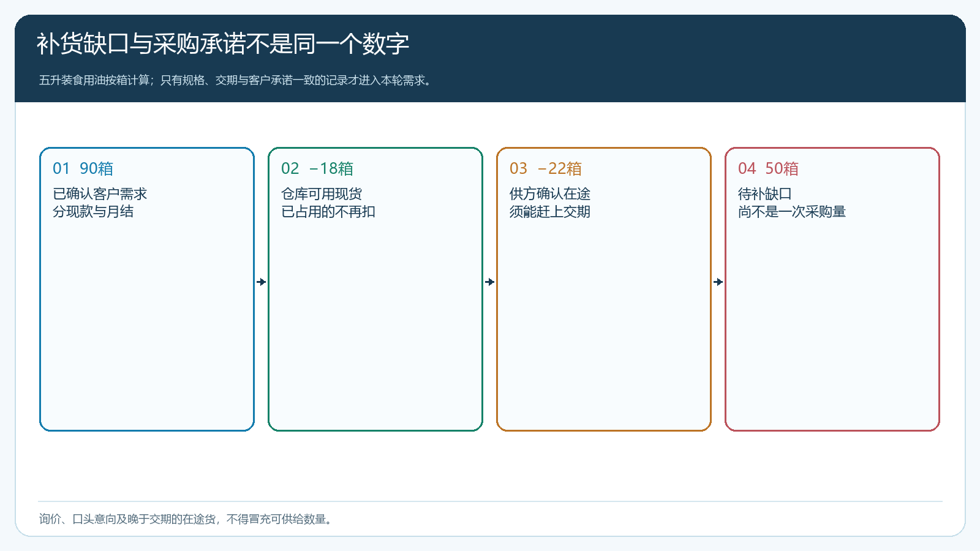Select the slide title 补货缺口与采购承诺不是同一个数字
980x551 pixels.
223,44
